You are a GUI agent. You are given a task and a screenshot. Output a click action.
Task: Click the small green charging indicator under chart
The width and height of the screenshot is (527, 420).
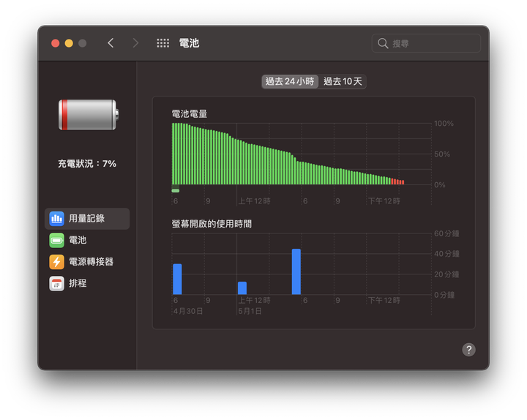coord(176,191)
